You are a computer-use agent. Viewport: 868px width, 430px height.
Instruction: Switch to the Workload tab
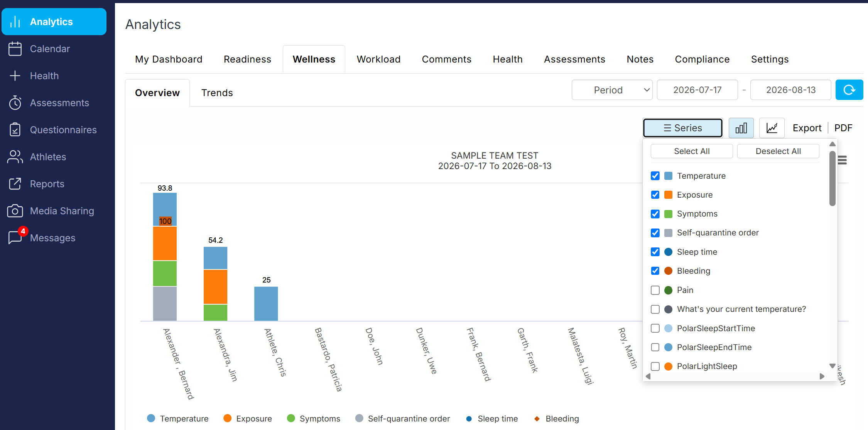(378, 59)
